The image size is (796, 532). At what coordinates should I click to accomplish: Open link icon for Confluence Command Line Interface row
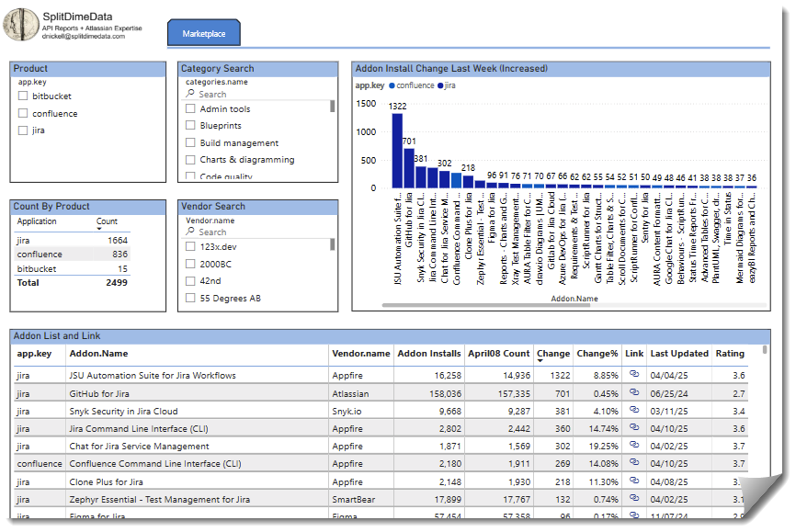[x=634, y=462]
